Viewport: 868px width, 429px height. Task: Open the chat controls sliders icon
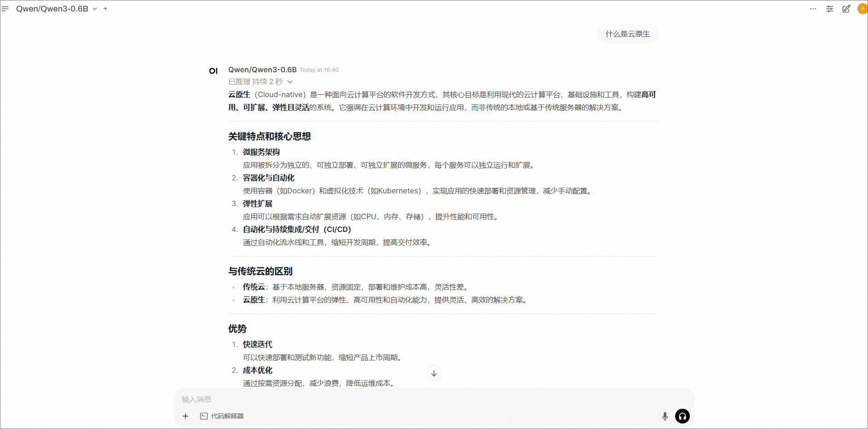point(830,9)
